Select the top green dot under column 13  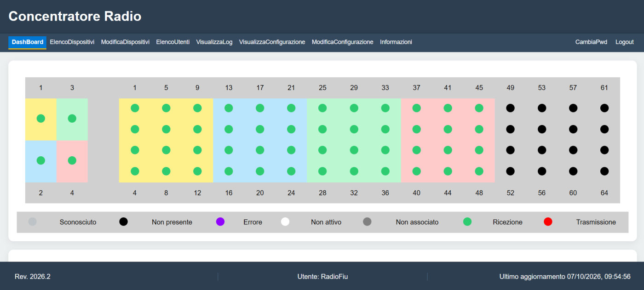click(229, 108)
